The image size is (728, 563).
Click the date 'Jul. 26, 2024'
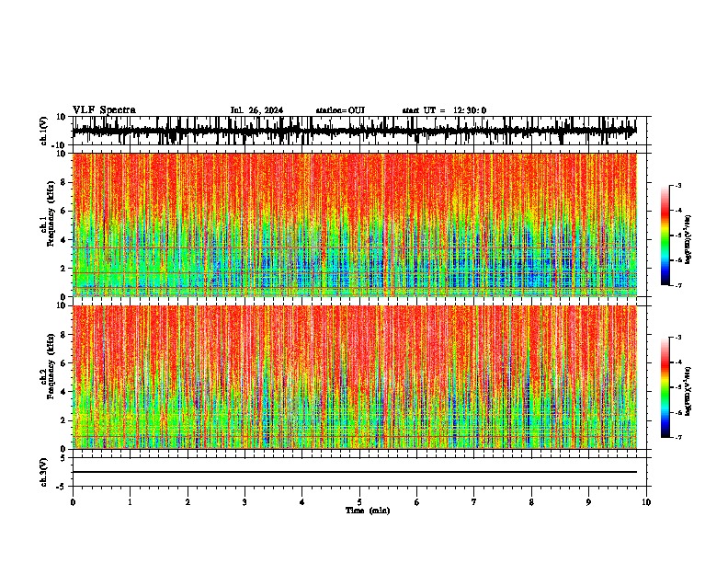[256, 110]
